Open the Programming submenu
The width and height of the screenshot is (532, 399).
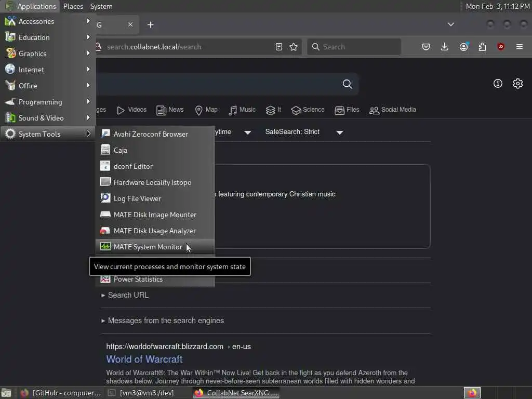(48, 102)
